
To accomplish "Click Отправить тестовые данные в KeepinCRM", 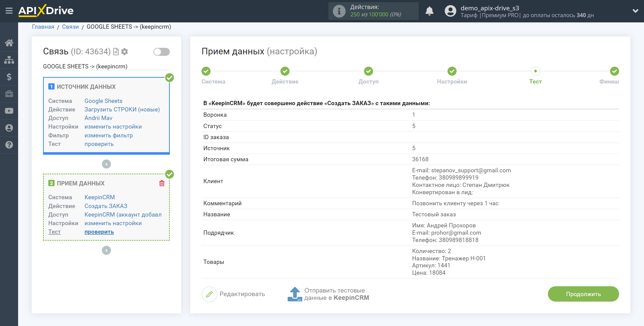I will [x=337, y=294].
